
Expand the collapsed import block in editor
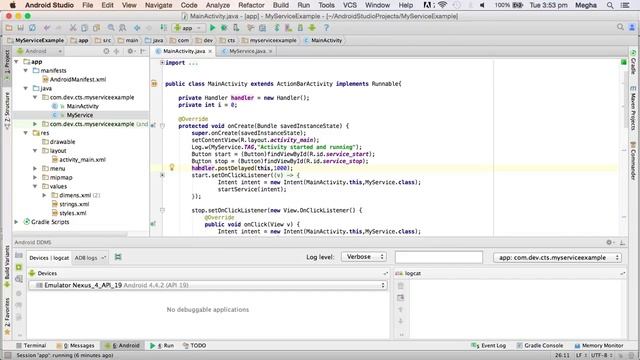tap(162, 62)
